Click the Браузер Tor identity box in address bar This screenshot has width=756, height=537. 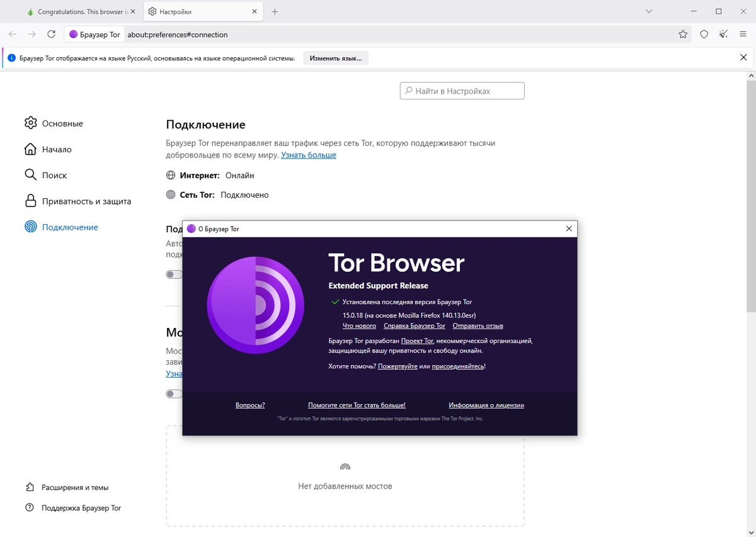point(94,35)
